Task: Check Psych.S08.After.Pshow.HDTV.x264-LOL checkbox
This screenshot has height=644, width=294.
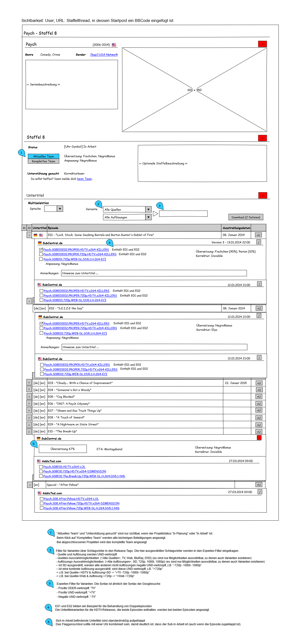Action: click(42, 499)
